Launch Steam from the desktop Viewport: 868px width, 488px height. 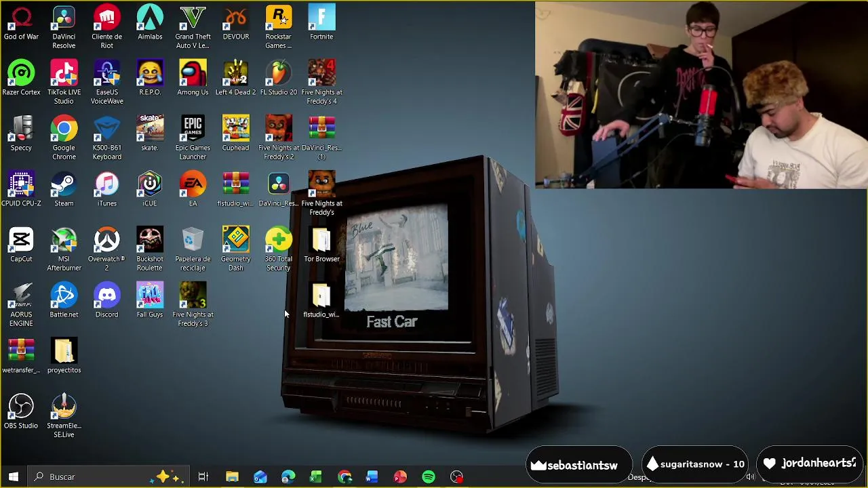click(64, 190)
